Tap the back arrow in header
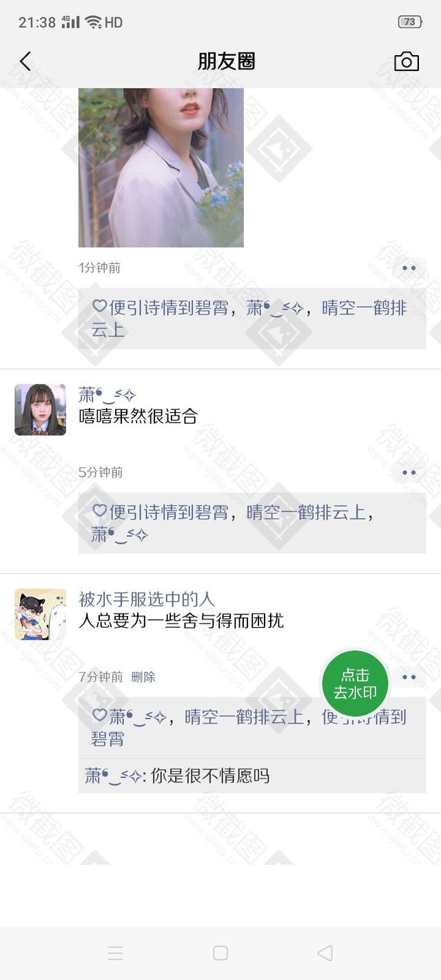 click(25, 61)
